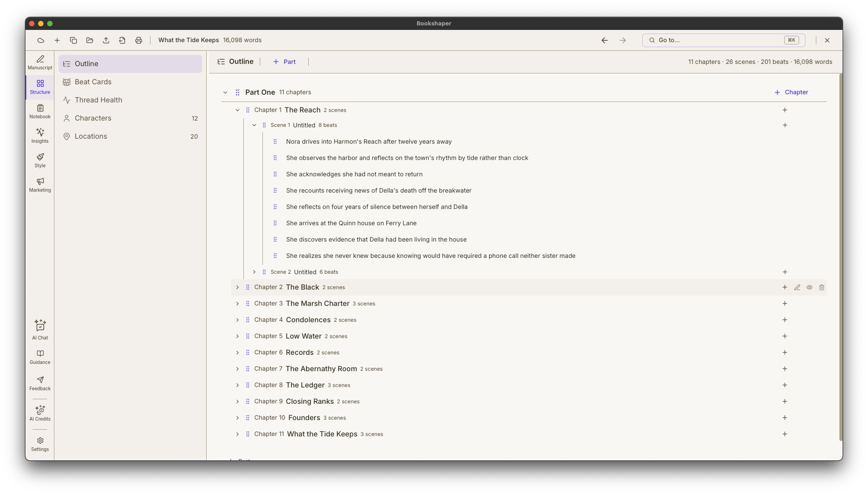This screenshot has height=494, width=868.
Task: Select beat 'She discovers evidence that Della had been living'
Action: pyautogui.click(x=376, y=239)
